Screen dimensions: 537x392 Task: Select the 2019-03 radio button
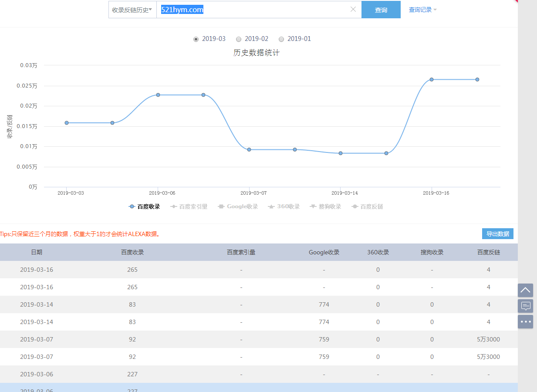point(196,39)
